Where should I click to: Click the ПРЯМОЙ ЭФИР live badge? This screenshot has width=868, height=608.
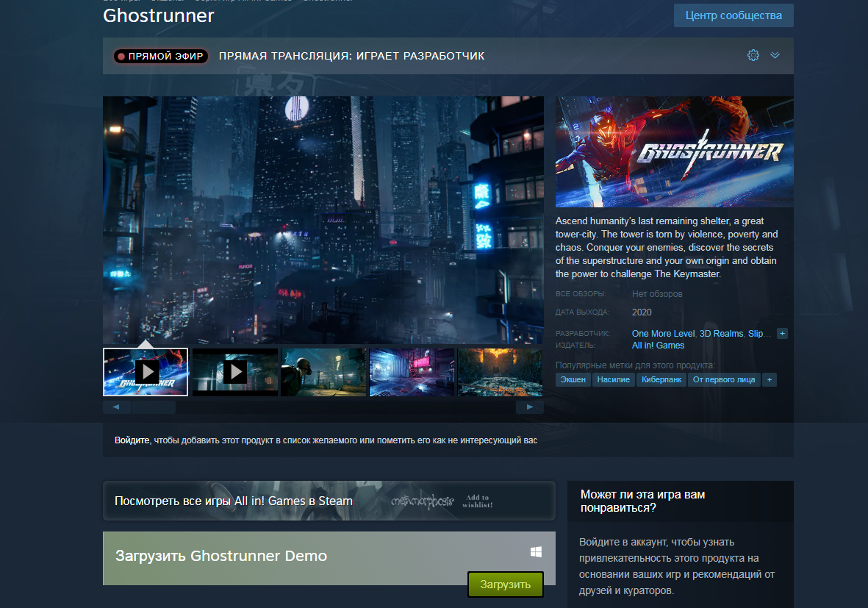pyautogui.click(x=160, y=56)
